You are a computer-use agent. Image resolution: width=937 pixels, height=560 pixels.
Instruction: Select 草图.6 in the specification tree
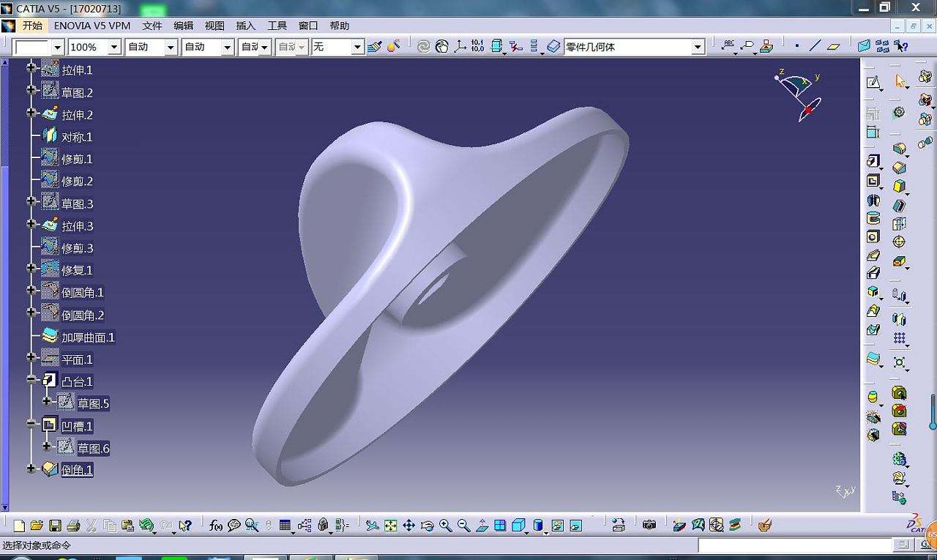coord(93,448)
